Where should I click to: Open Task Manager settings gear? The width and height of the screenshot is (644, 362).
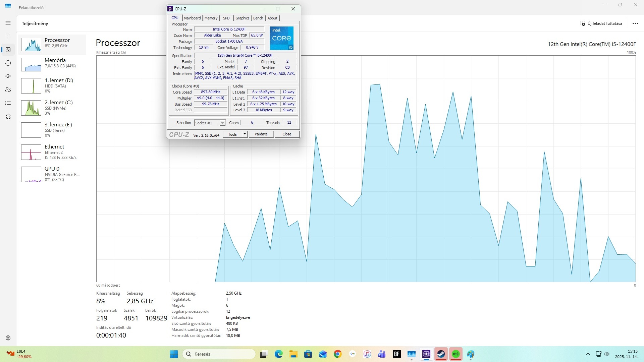click(x=8, y=338)
